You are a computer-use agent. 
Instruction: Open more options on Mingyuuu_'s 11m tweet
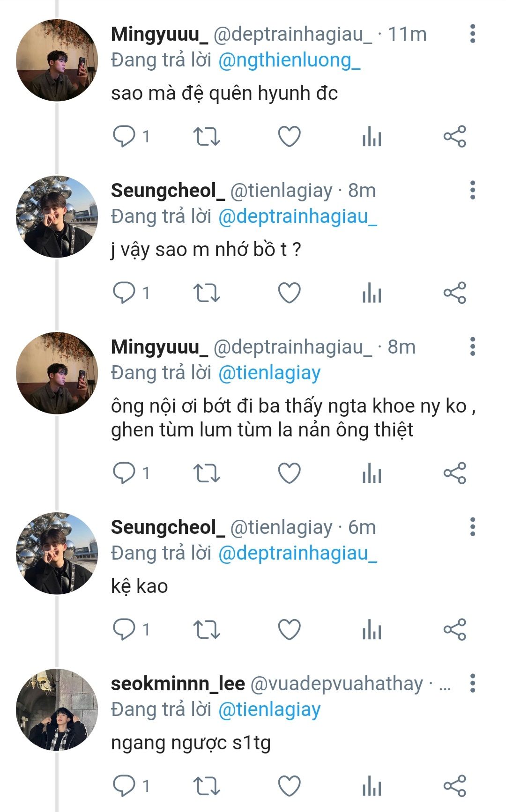473,34
